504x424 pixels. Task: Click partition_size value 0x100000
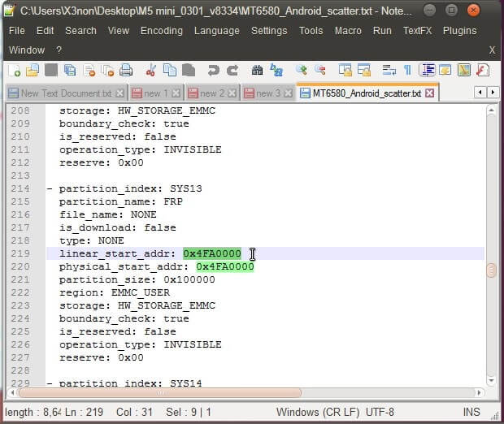click(189, 279)
